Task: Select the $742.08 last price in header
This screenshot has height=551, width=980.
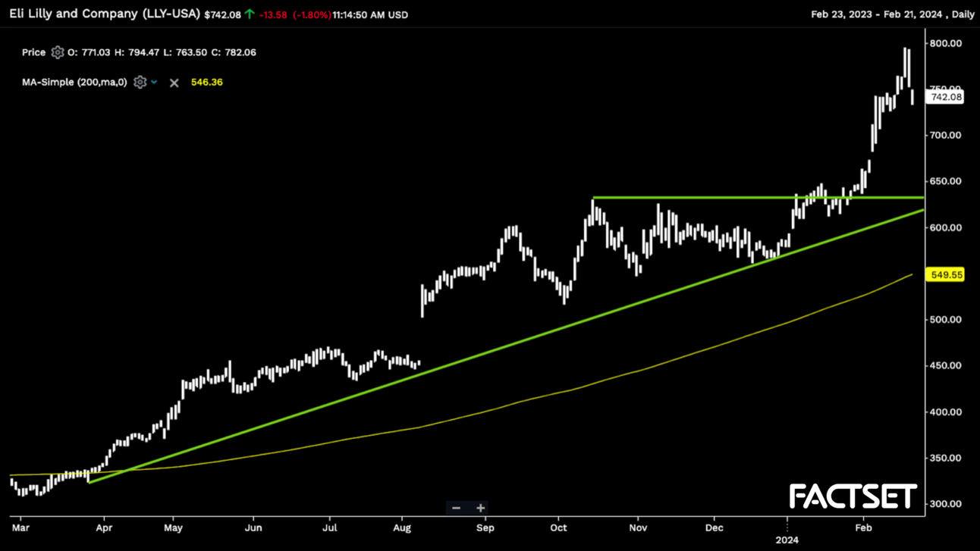Action: coord(222,14)
